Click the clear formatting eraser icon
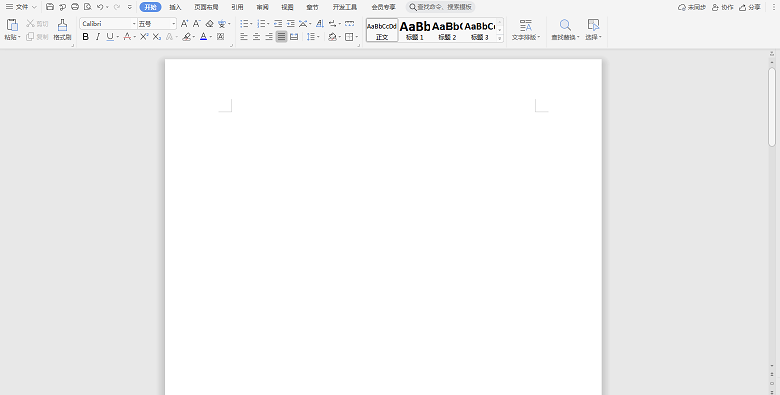 coord(209,23)
